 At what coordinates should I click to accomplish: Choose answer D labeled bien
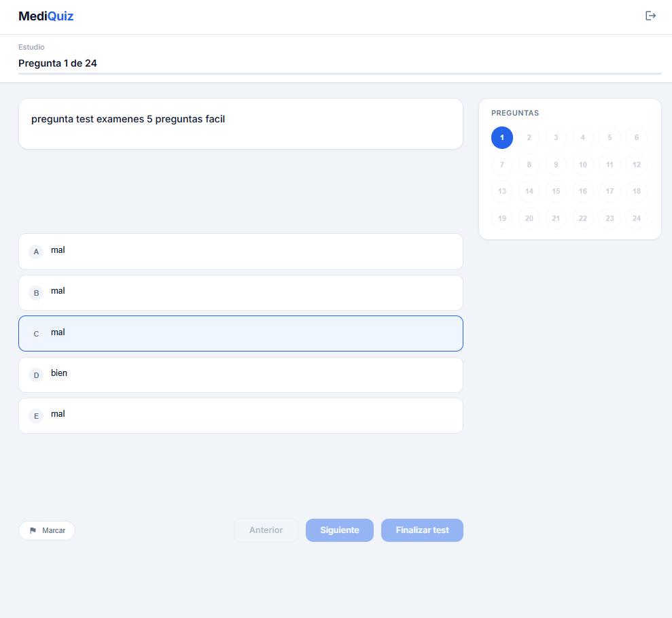tap(241, 375)
